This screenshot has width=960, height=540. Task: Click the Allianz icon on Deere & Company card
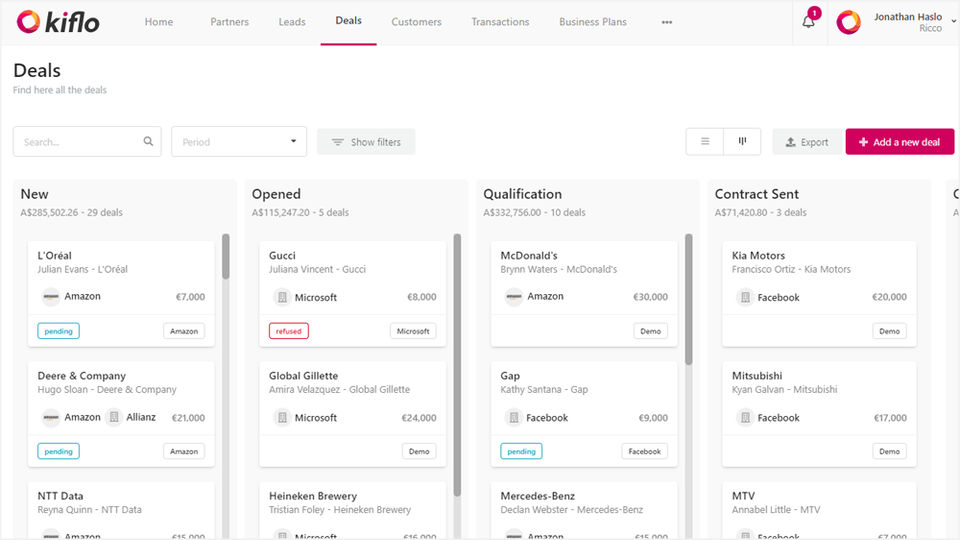pos(113,418)
